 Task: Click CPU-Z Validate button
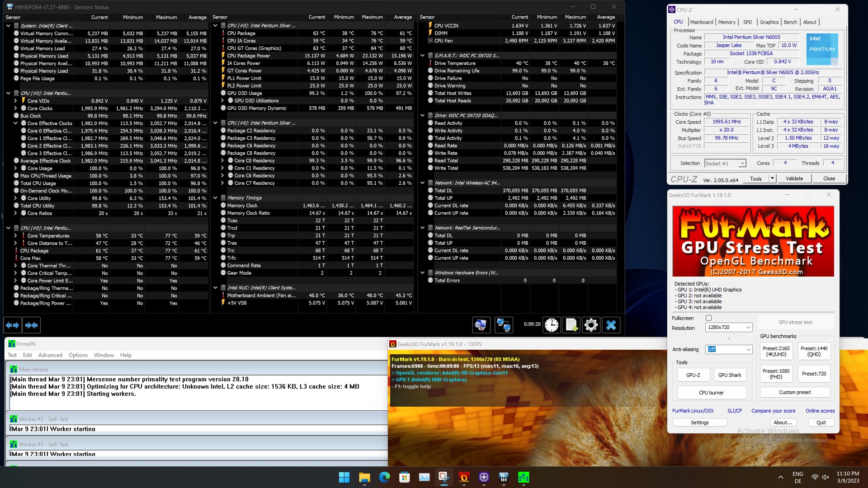click(x=794, y=178)
